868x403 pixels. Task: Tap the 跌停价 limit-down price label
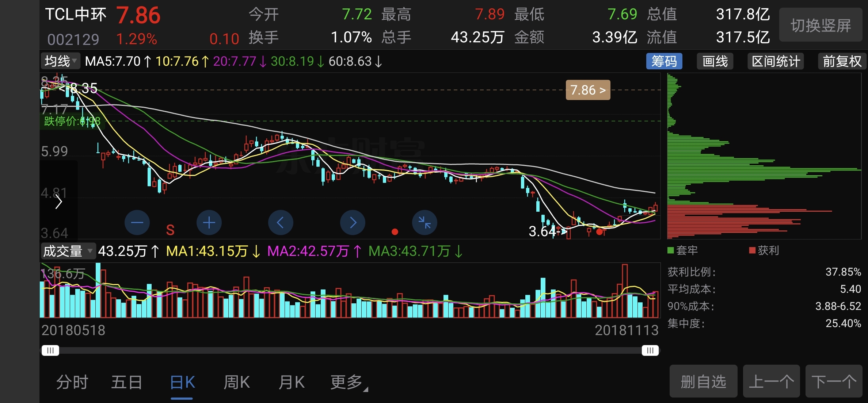(72, 121)
